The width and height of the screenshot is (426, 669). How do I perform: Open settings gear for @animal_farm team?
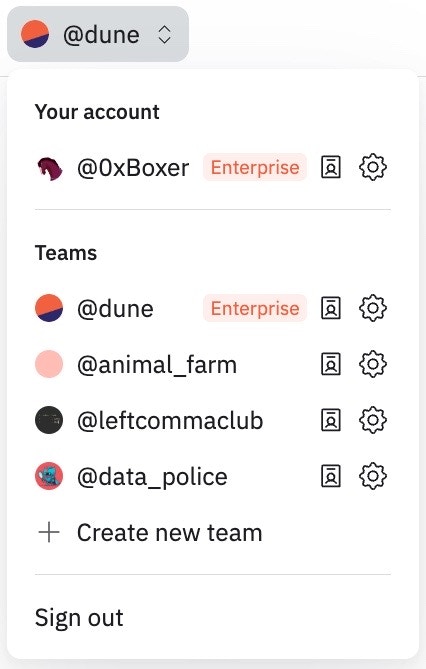tap(373, 364)
